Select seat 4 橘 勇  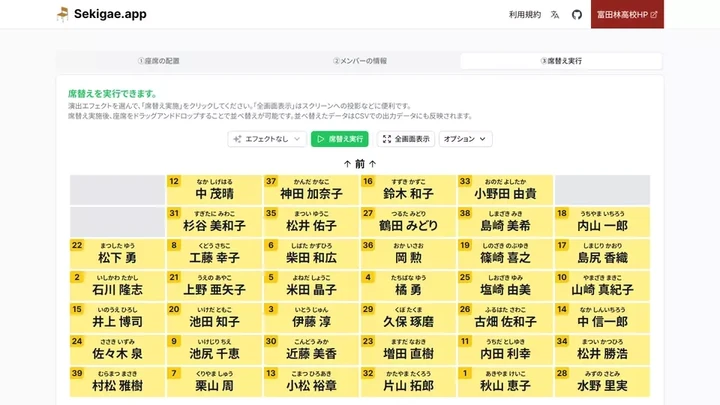(408, 286)
